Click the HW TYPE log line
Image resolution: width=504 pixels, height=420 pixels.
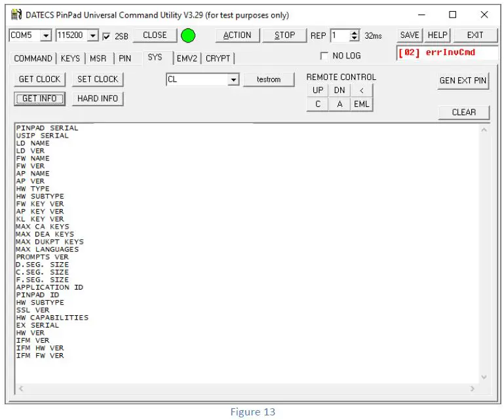[x=33, y=189]
